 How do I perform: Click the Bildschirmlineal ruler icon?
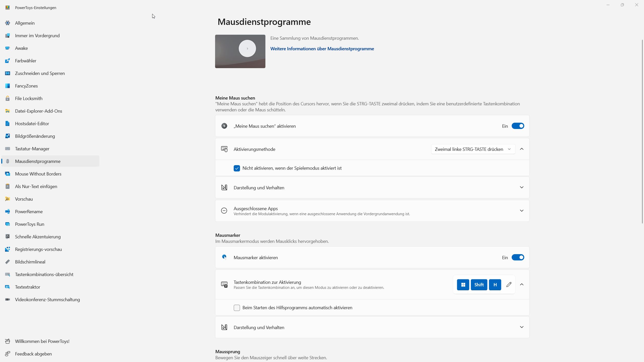tap(8, 262)
